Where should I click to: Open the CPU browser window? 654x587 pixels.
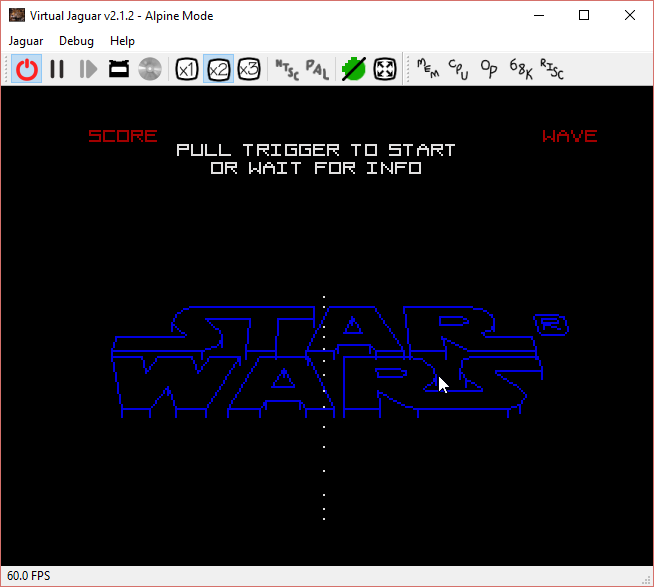(458, 69)
